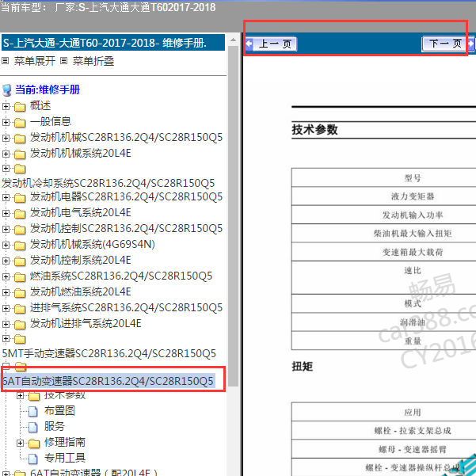The height and width of the screenshot is (476, 476).
Task: Expand 发动机燃油系统20L4E node
Action: tap(6, 292)
